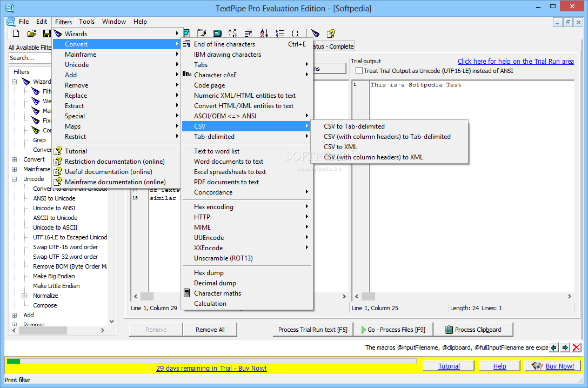588x388 pixels.
Task: Click the hat icon beside 'We' tree row
Action: [x=36, y=101]
